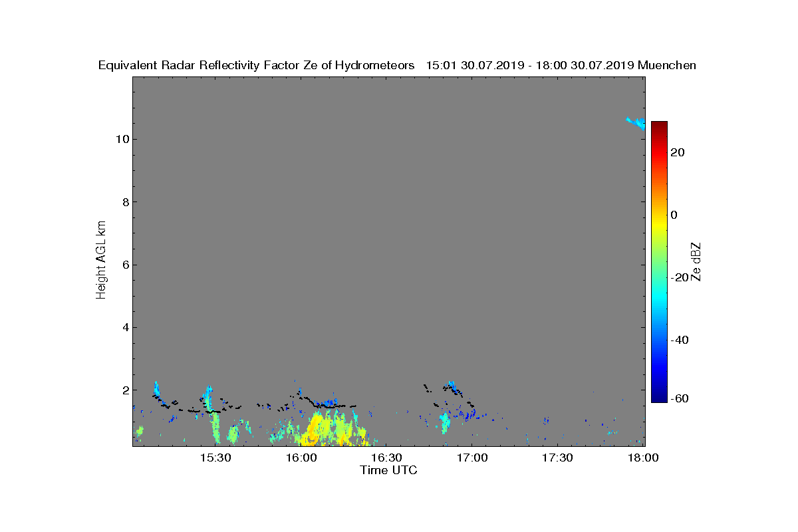
Task: Click the 17:00 time tick label
Action: [x=471, y=458]
